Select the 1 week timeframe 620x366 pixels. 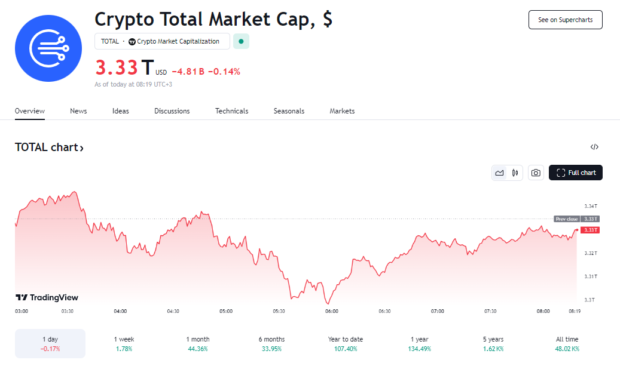[124, 343]
